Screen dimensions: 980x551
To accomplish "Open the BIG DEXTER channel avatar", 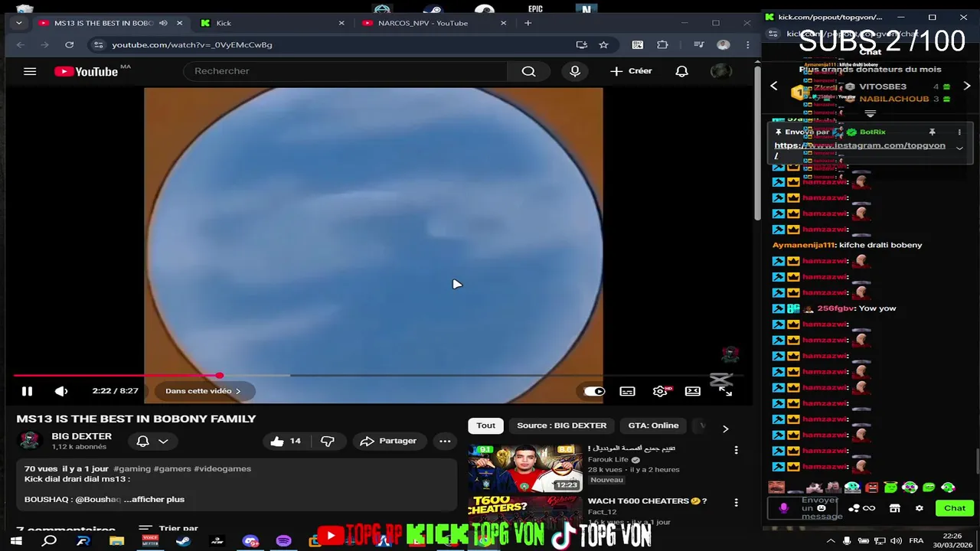I will coord(30,441).
